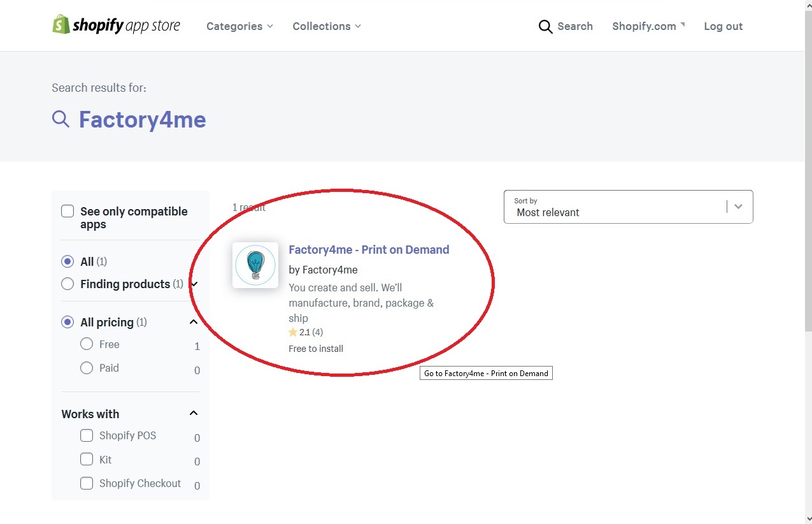This screenshot has height=524, width=812.
Task: Open the Collections menu
Action: click(327, 26)
